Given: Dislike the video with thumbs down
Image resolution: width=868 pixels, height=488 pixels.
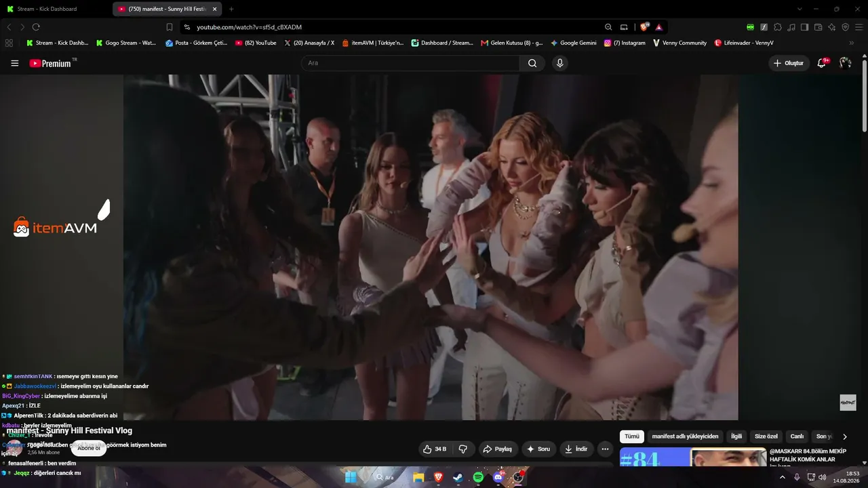Looking at the screenshot, I should 463,449.
